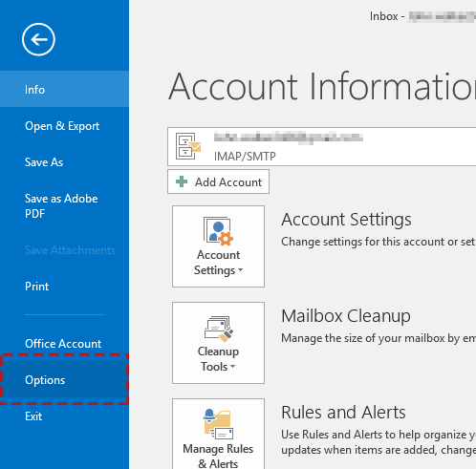Click the mailbox cabinet account icon

(188, 146)
